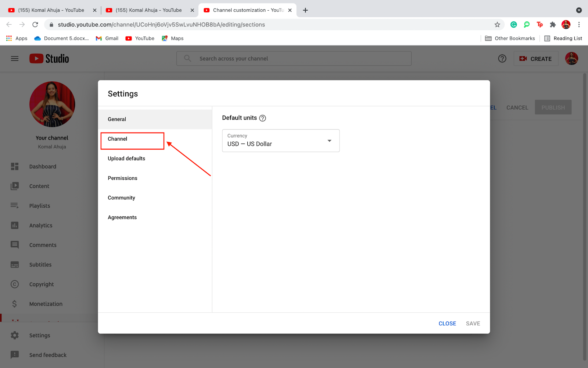Open the Maps bookmark
The image size is (588, 368).
(x=172, y=38)
